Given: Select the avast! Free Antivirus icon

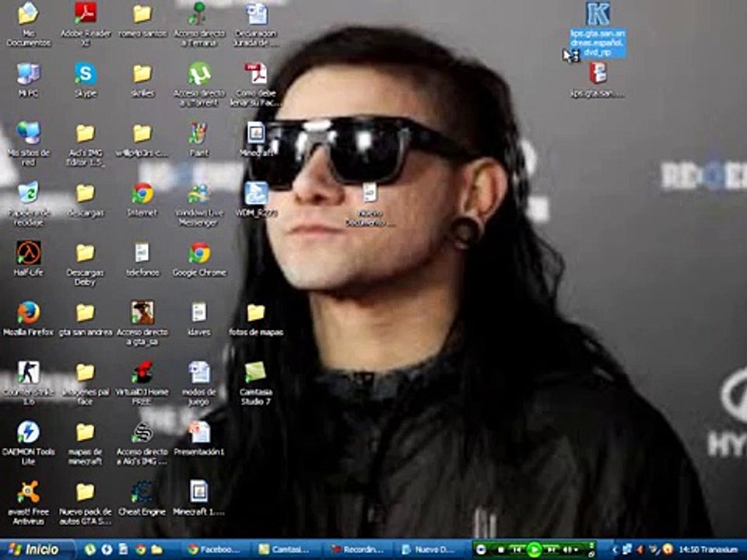Looking at the screenshot, I should 29,492.
